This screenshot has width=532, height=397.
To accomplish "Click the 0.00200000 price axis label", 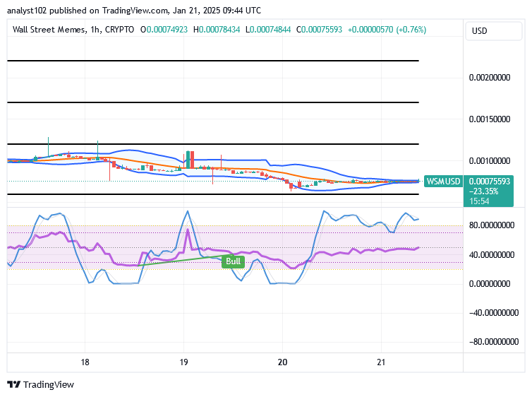I will pyautogui.click(x=490, y=78).
